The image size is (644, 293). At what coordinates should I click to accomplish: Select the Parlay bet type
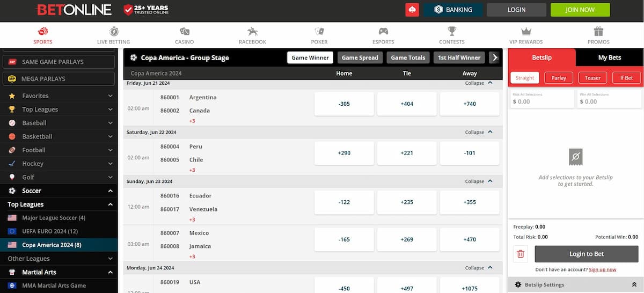click(x=559, y=78)
